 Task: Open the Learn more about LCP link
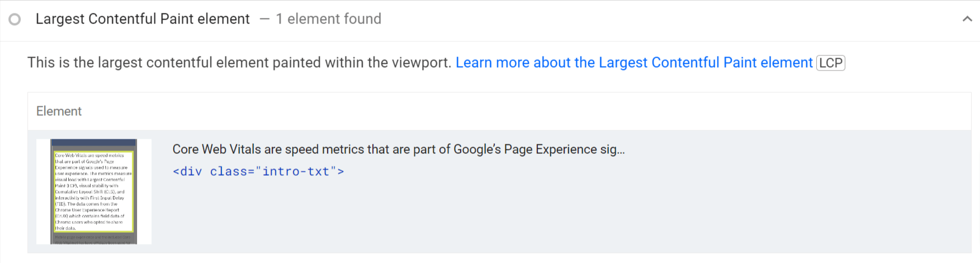[x=634, y=63]
